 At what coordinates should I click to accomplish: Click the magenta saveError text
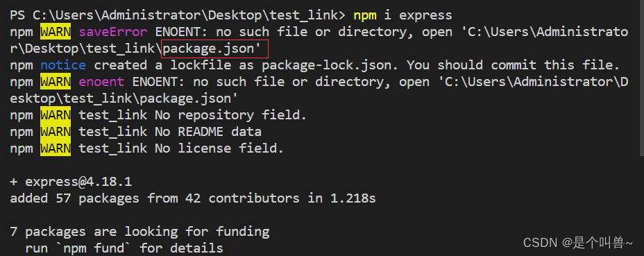tap(112, 32)
